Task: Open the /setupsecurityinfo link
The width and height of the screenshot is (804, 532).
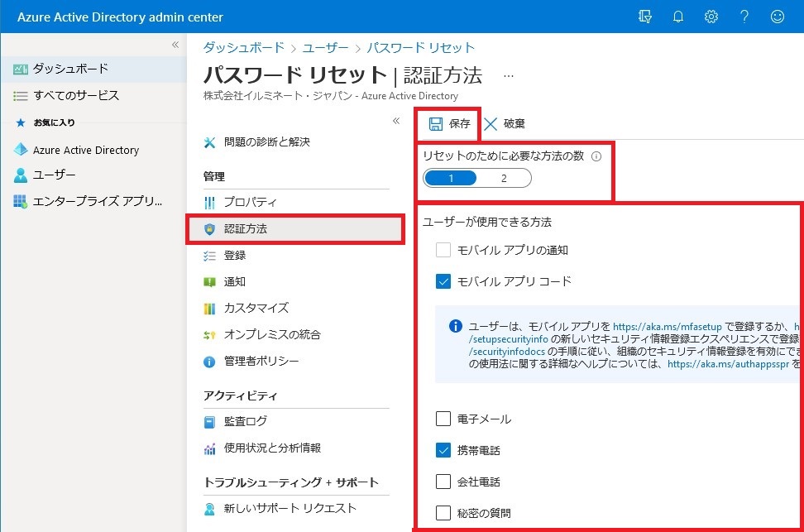Action: coord(508,339)
